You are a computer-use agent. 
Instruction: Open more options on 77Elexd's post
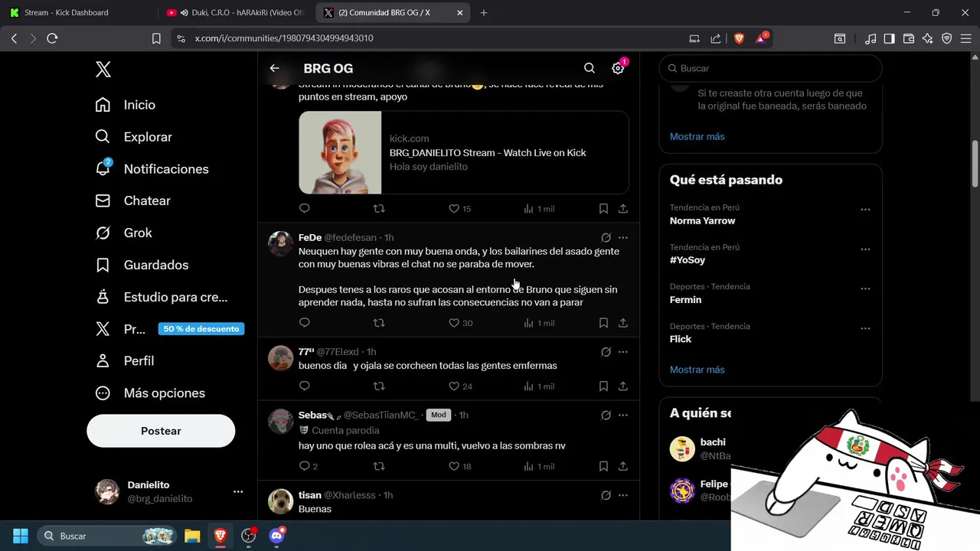point(623,352)
